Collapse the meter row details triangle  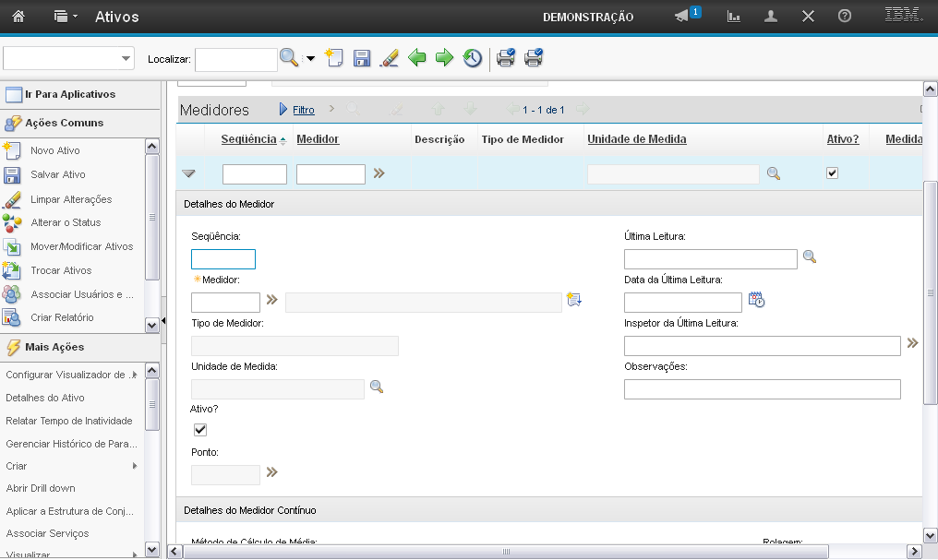pos(188,173)
